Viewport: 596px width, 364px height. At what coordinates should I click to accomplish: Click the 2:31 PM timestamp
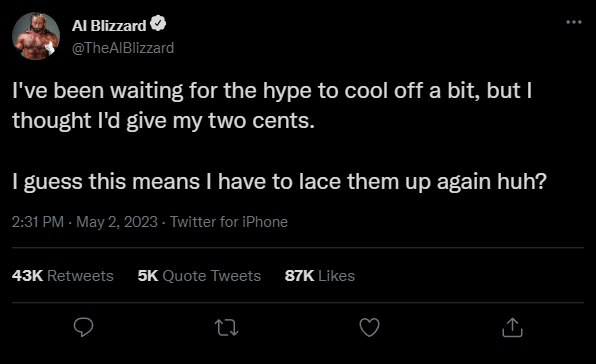tap(38, 222)
